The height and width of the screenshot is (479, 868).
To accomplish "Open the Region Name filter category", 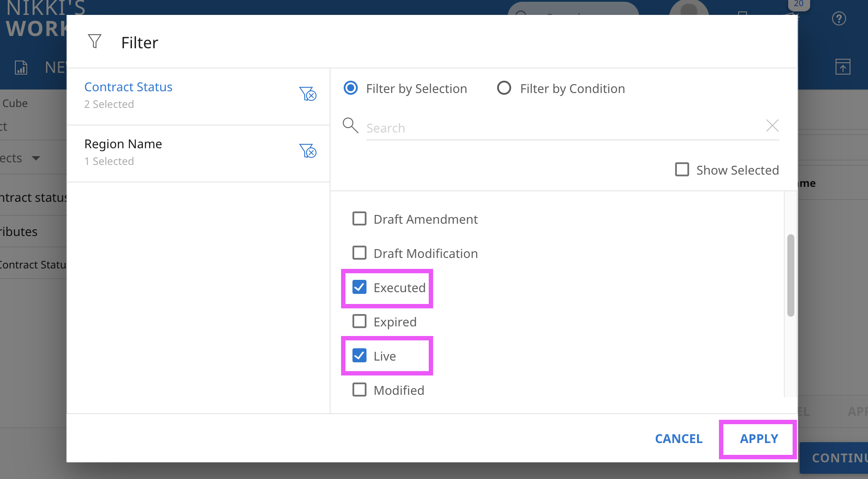I will click(x=123, y=144).
